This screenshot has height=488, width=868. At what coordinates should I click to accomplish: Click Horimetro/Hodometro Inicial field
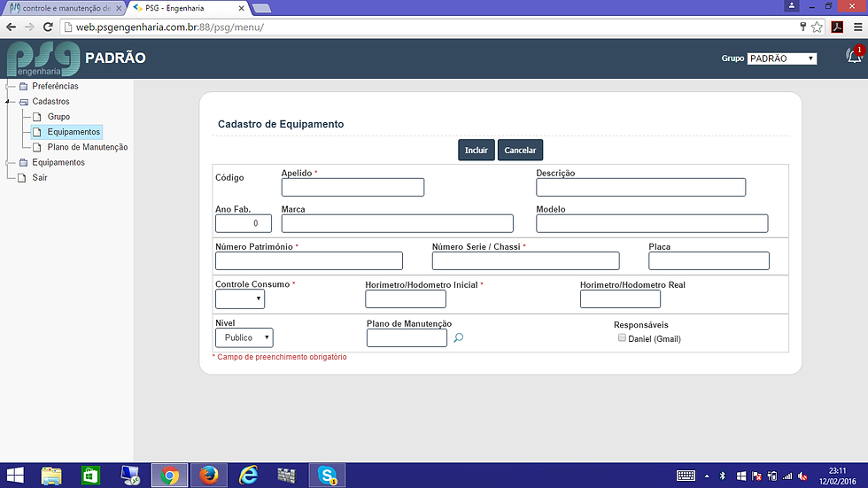pos(406,298)
